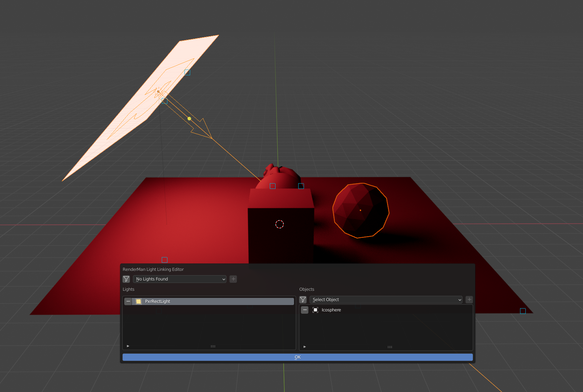Remove PxrRectLight using its minus icon
583x392 pixels.
(x=128, y=301)
